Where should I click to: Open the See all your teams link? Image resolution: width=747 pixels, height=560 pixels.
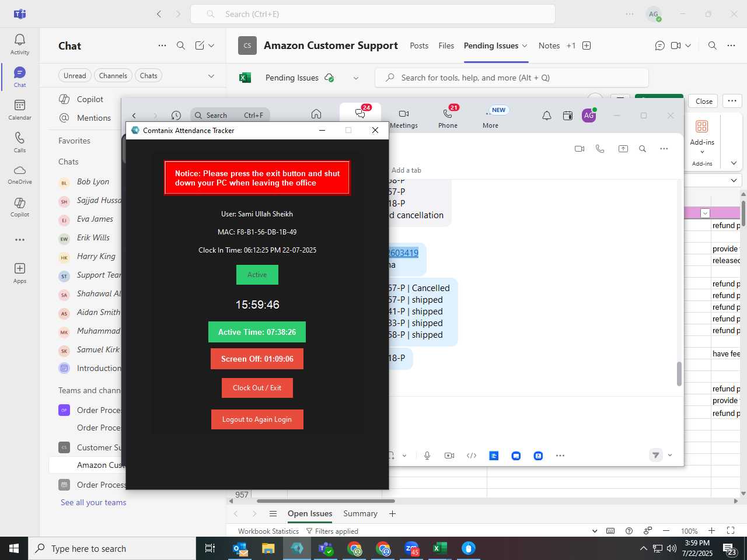93,502
